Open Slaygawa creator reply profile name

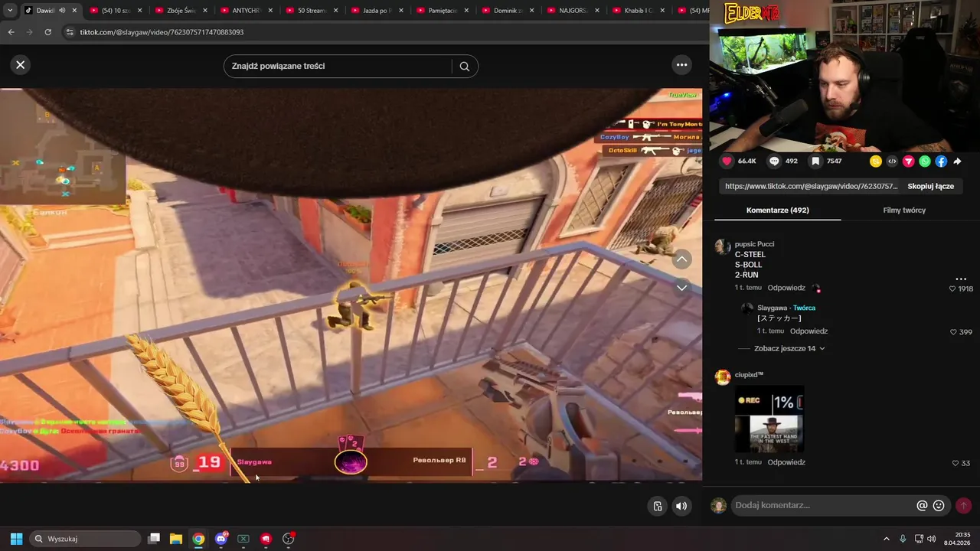pos(773,308)
